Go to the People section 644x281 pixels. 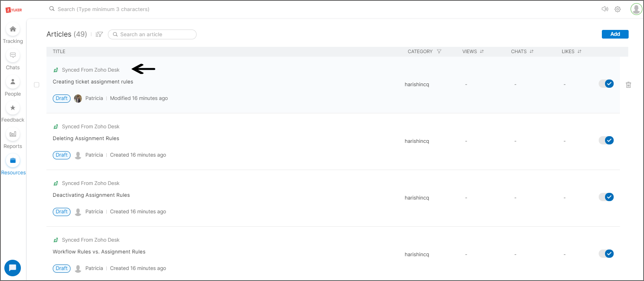click(x=13, y=82)
